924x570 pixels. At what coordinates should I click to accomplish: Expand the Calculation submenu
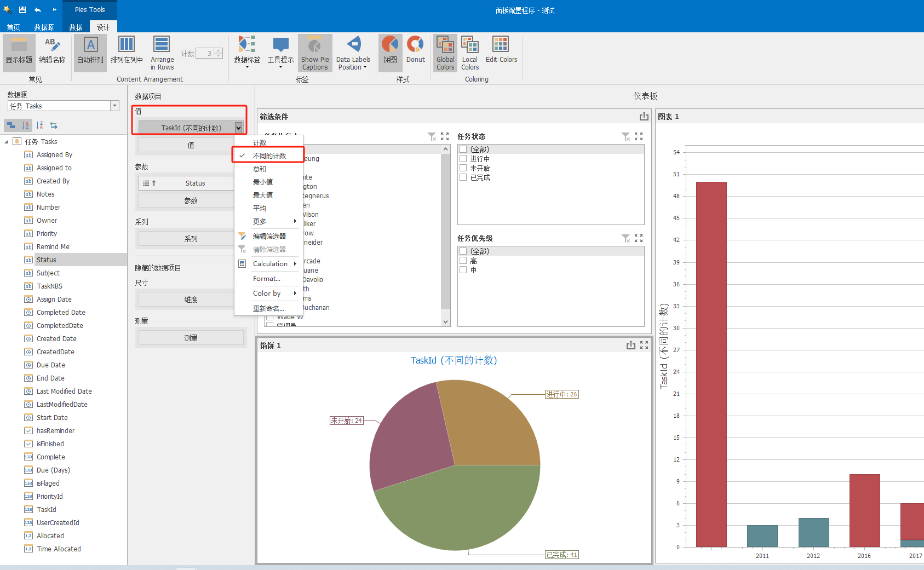pyautogui.click(x=269, y=263)
